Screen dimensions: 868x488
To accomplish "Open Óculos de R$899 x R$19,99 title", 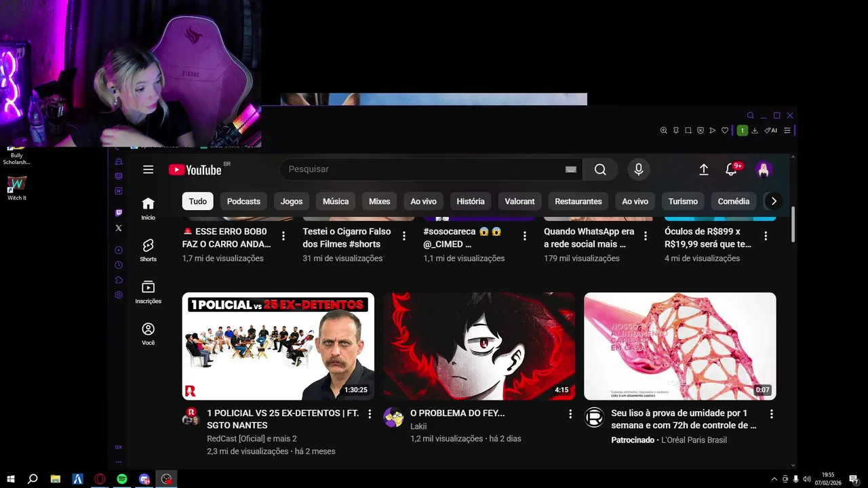I will coord(708,237).
